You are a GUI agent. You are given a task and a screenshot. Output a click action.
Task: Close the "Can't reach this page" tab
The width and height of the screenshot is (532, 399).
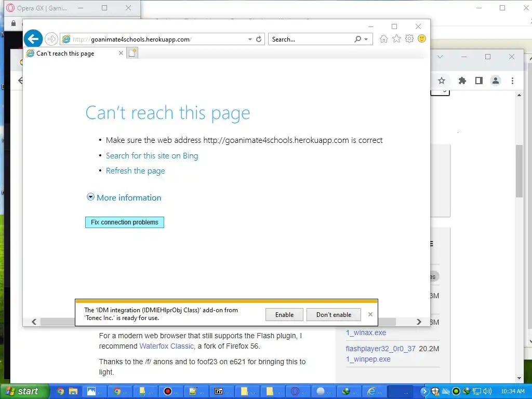(121, 53)
